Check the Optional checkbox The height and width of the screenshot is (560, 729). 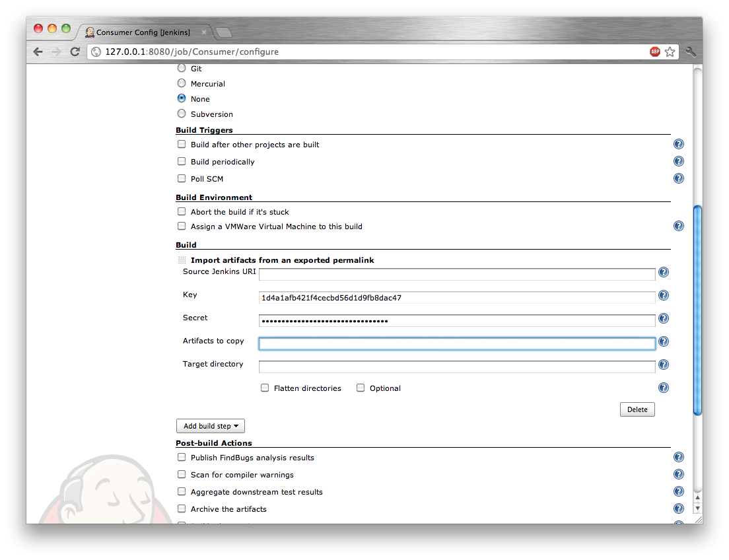361,388
